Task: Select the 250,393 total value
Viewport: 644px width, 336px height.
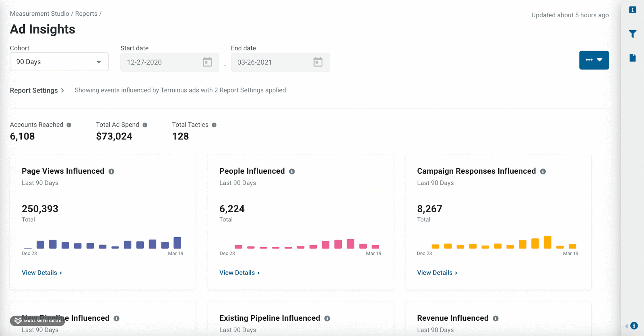Action: click(40, 209)
